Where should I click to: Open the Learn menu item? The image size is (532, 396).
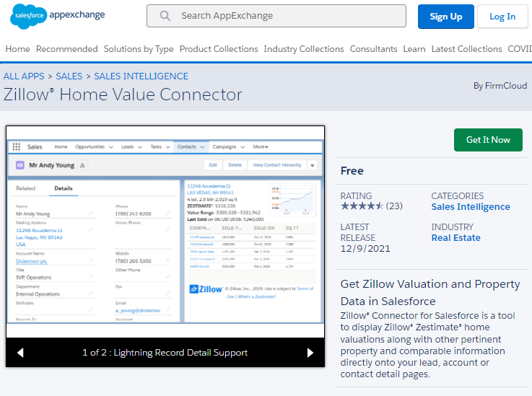point(414,49)
